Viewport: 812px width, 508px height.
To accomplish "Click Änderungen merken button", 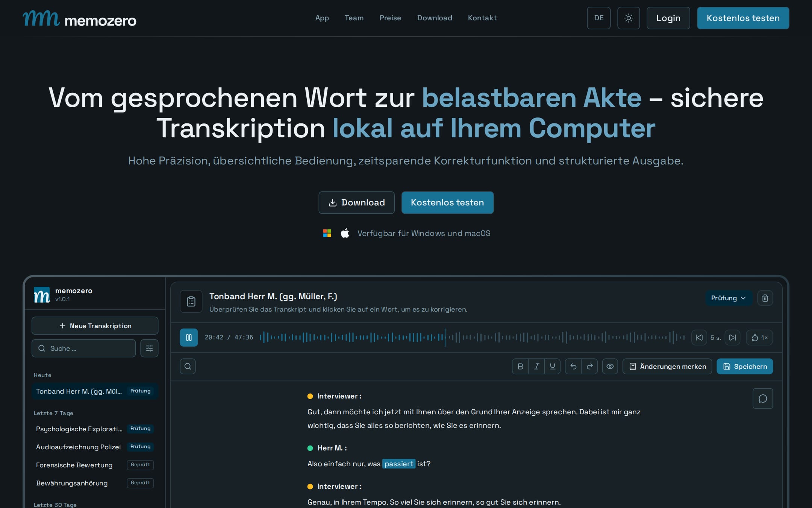I will pyautogui.click(x=667, y=366).
